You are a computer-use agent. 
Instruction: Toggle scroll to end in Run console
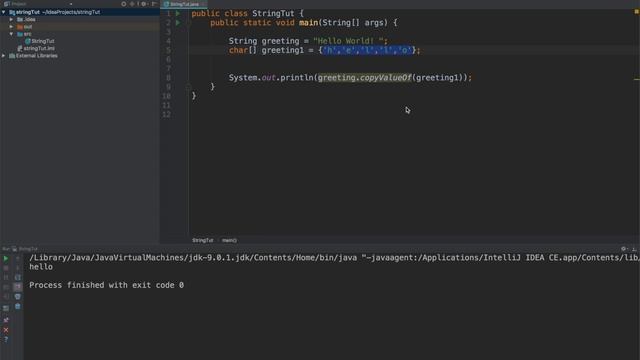click(x=18, y=287)
